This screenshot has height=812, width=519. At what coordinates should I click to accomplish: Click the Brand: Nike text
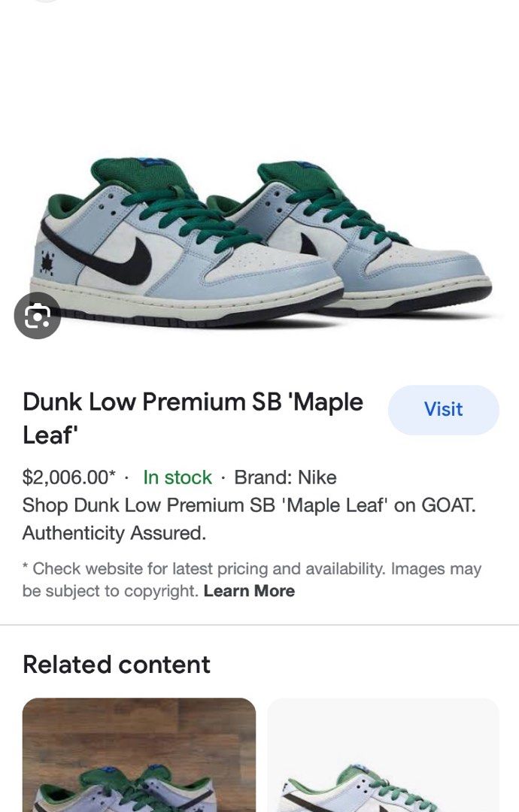click(285, 477)
